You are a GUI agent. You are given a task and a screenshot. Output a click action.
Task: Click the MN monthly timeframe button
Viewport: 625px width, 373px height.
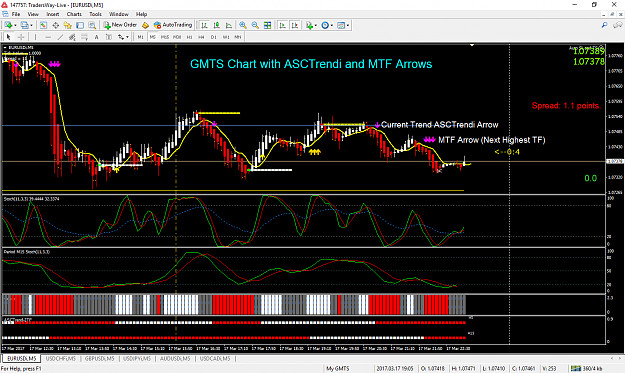click(238, 37)
